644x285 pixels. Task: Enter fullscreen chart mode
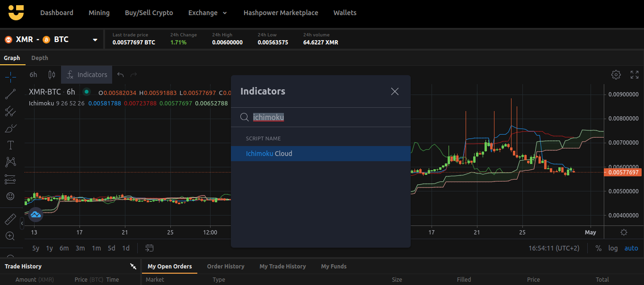pos(635,75)
